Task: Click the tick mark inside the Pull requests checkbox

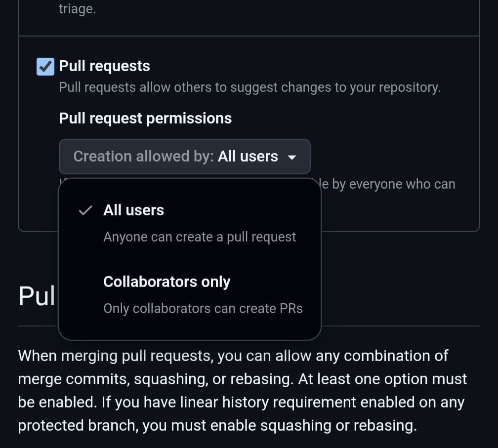Action: 45,66
